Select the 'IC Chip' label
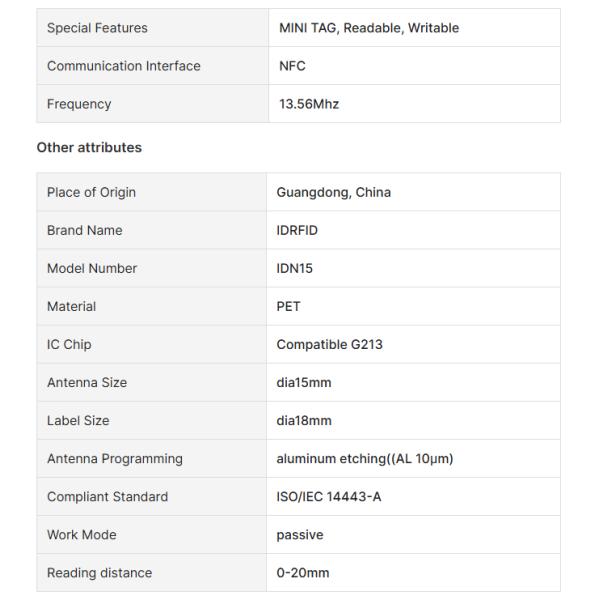Screen dimensions: 600x600 click(69, 344)
